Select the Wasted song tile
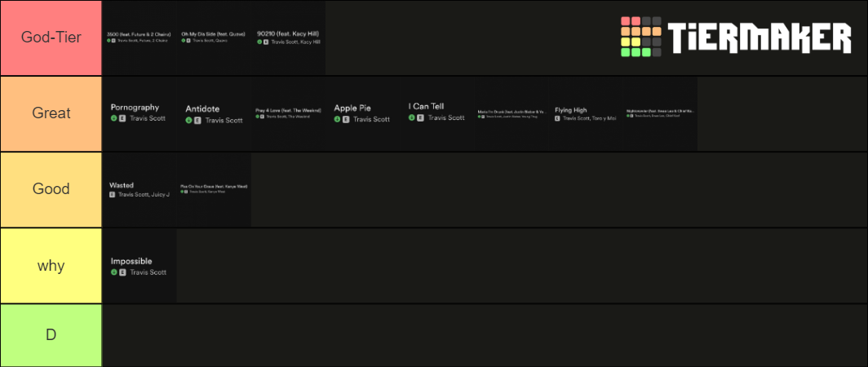Viewport: 868px width, 367px height. (139, 190)
